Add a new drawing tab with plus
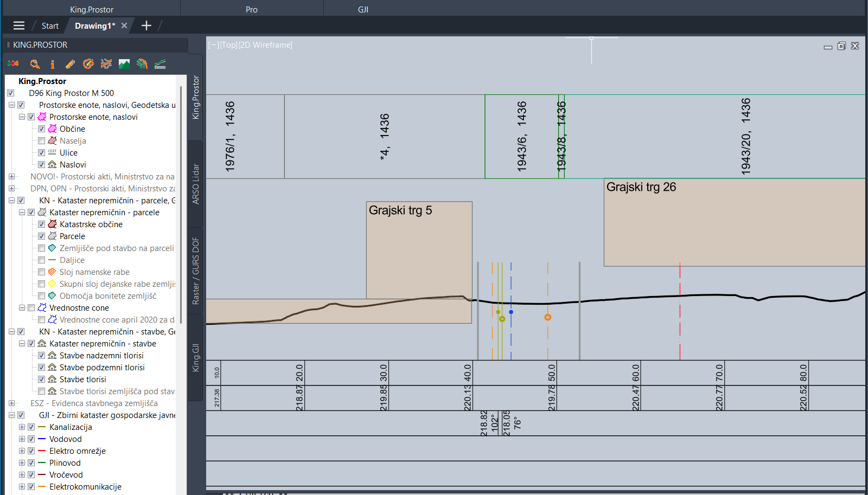Image resolution: width=868 pixels, height=495 pixels. [146, 25]
